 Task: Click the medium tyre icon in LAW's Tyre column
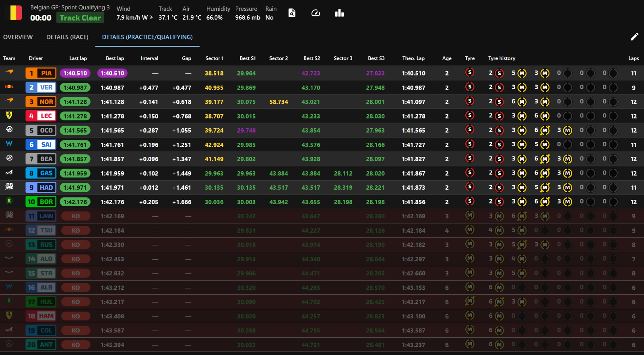click(469, 215)
